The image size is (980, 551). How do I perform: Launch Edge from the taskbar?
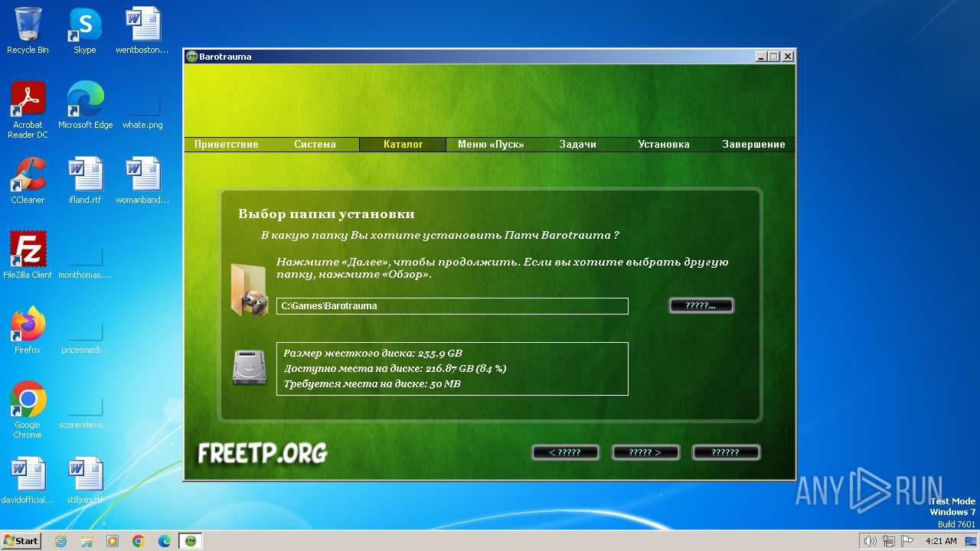pyautogui.click(x=165, y=541)
